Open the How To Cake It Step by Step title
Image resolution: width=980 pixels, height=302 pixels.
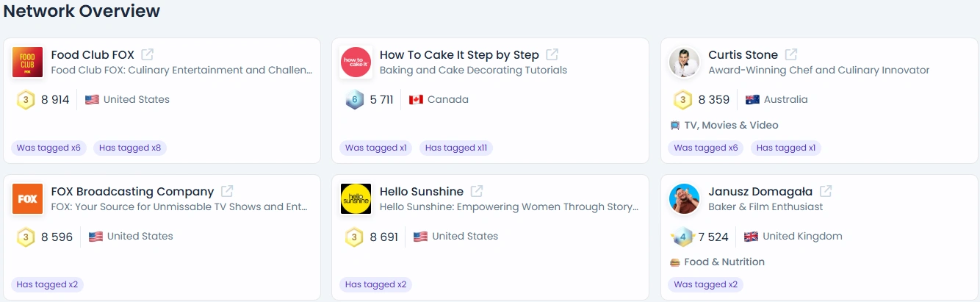459,54
